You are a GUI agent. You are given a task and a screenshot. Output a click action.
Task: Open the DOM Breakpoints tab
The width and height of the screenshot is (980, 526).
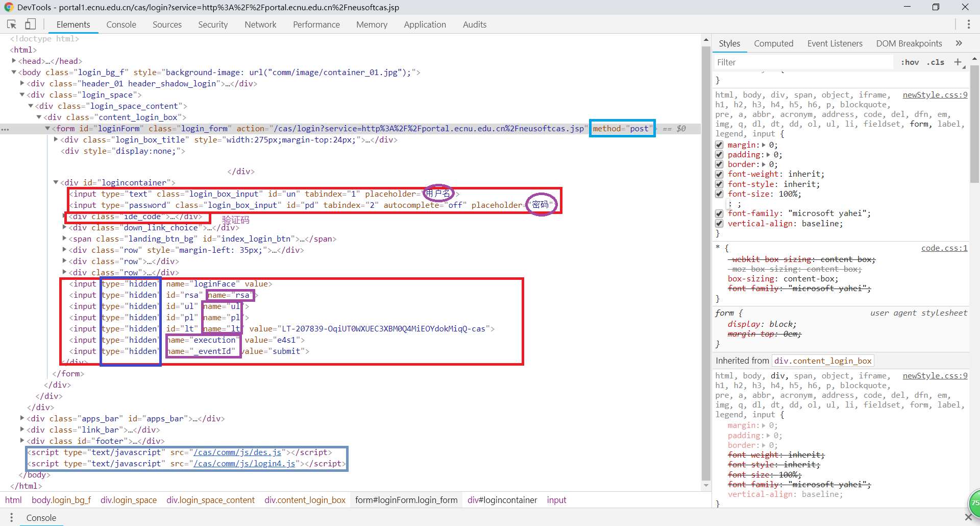[909, 43]
